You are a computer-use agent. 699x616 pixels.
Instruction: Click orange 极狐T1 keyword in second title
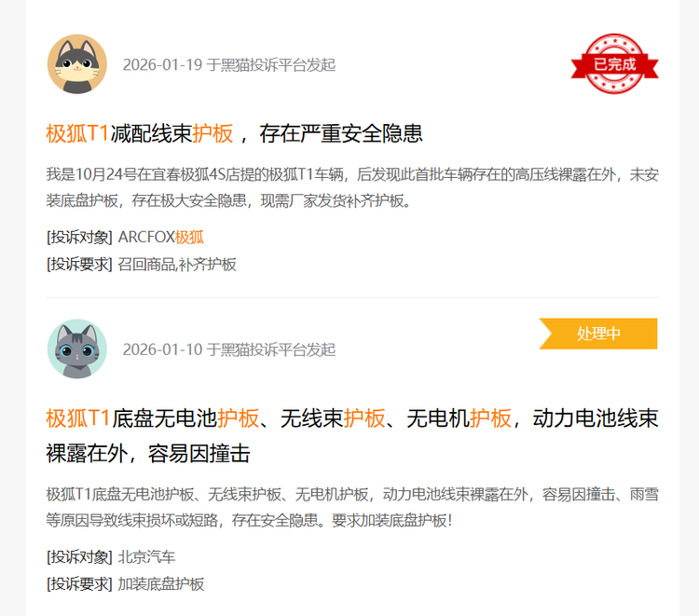(x=77, y=418)
